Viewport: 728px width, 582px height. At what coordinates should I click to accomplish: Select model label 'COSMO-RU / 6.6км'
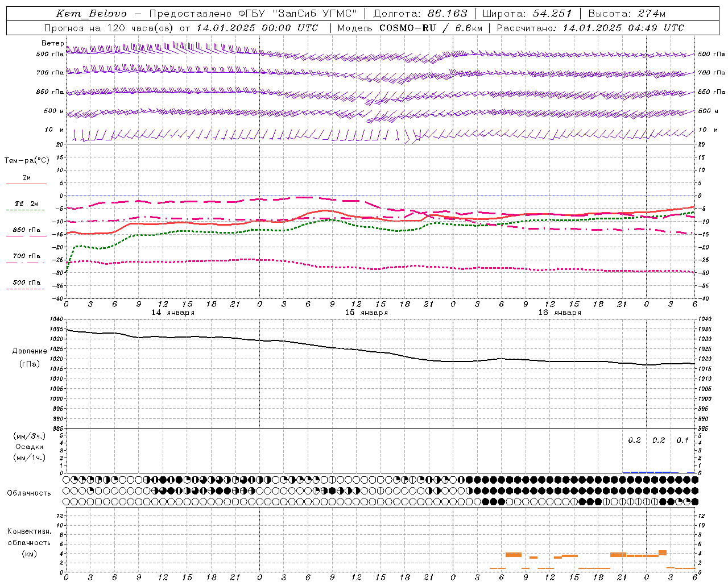pos(431,28)
